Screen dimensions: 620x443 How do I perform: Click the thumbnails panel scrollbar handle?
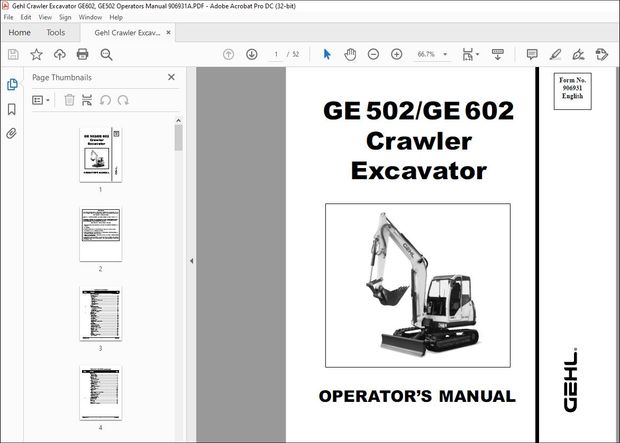(x=178, y=138)
